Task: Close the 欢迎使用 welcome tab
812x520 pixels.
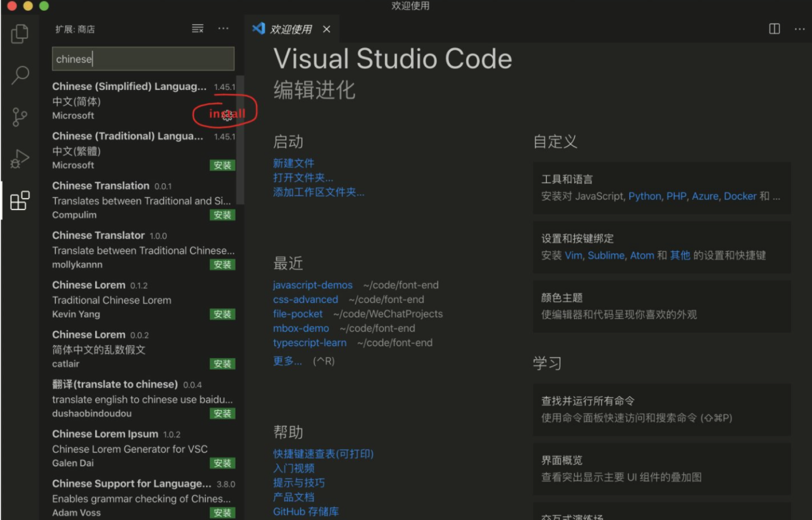Action: point(327,29)
